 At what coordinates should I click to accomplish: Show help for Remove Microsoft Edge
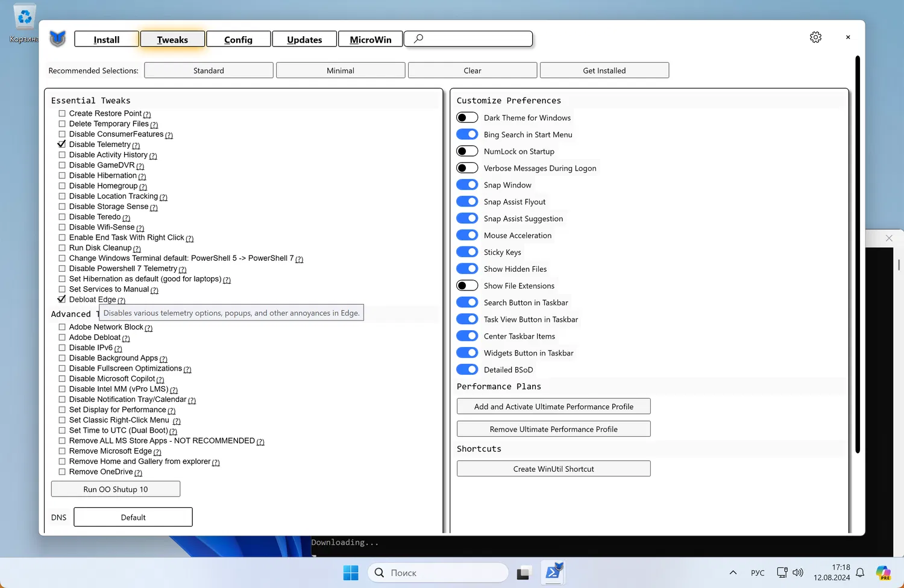click(157, 452)
